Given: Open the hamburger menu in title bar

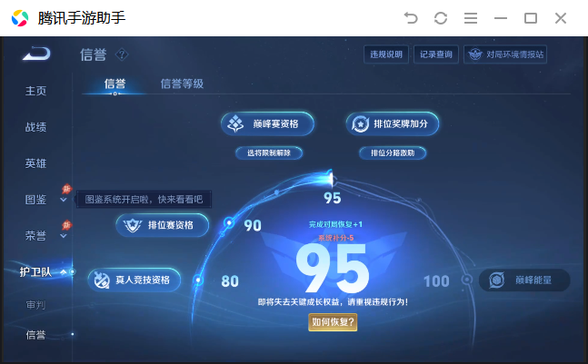Looking at the screenshot, I should (471, 18).
